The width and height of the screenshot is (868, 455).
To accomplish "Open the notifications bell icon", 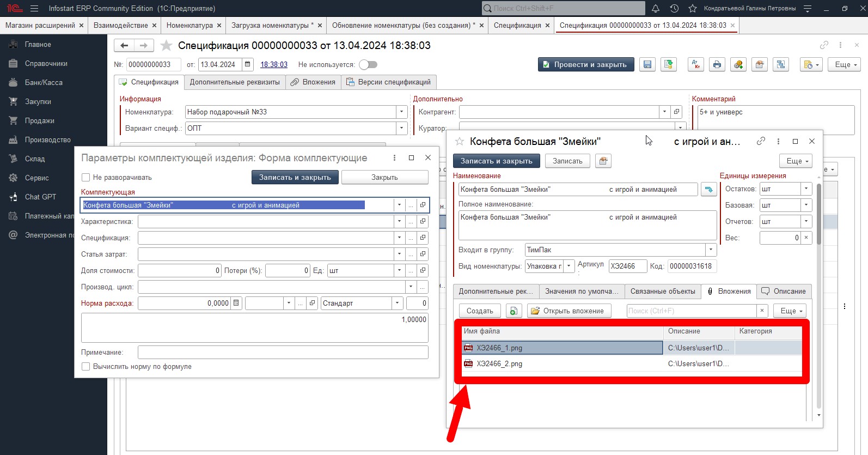I will tap(656, 8).
